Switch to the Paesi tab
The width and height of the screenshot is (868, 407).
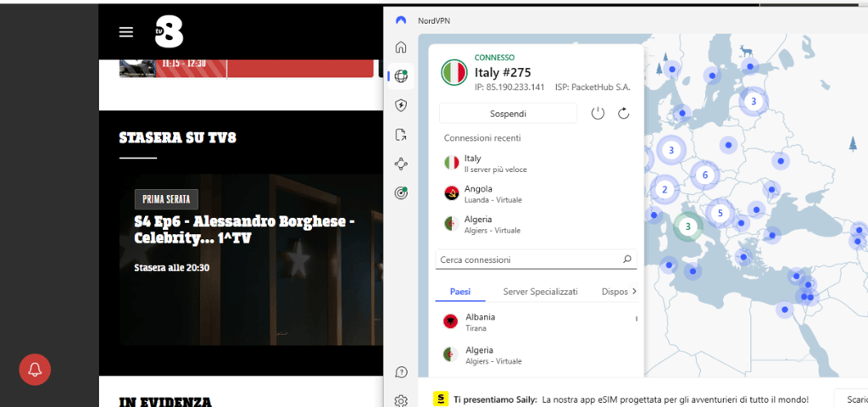click(x=460, y=292)
